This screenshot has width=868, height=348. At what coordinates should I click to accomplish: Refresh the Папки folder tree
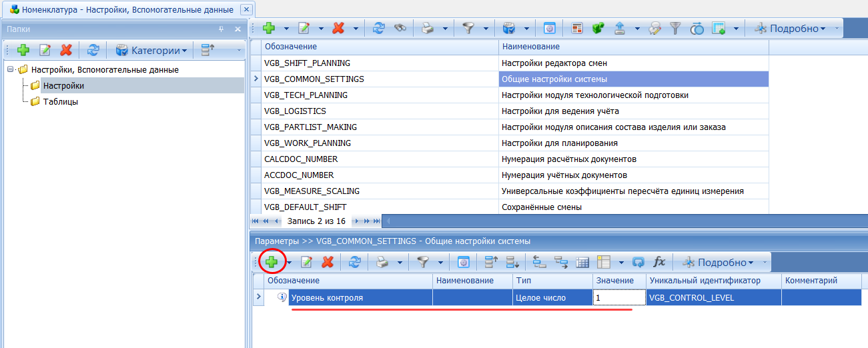tap(94, 50)
